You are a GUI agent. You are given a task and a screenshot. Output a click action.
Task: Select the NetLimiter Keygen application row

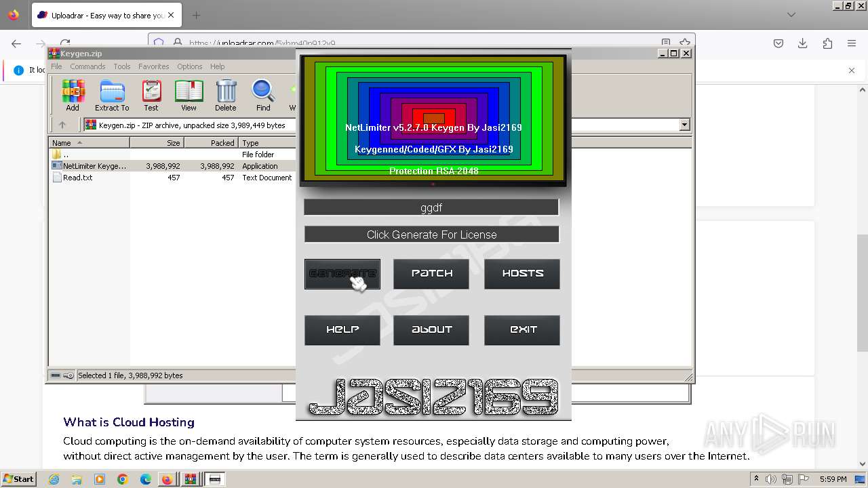tap(172, 166)
